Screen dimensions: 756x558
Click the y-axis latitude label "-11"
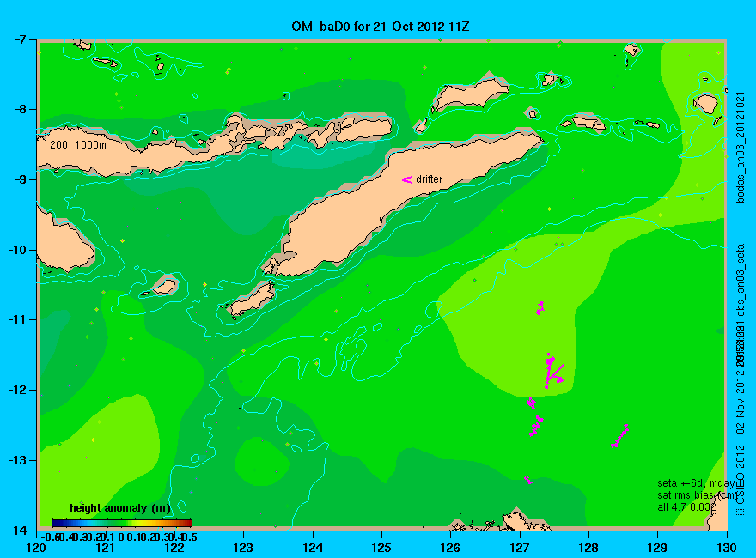point(16,320)
